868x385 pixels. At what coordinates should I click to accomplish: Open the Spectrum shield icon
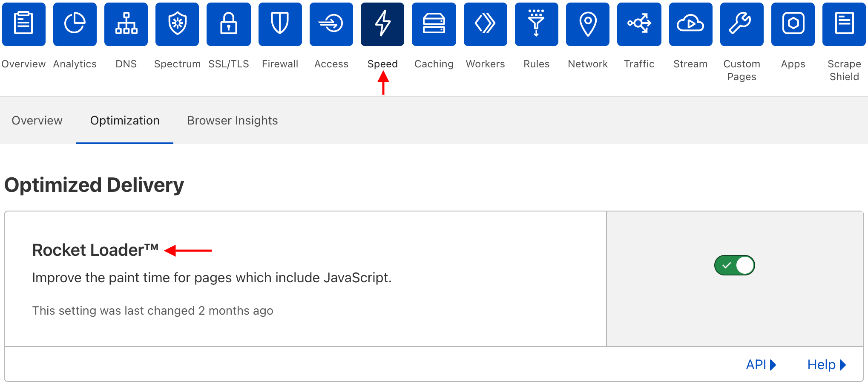point(177,24)
